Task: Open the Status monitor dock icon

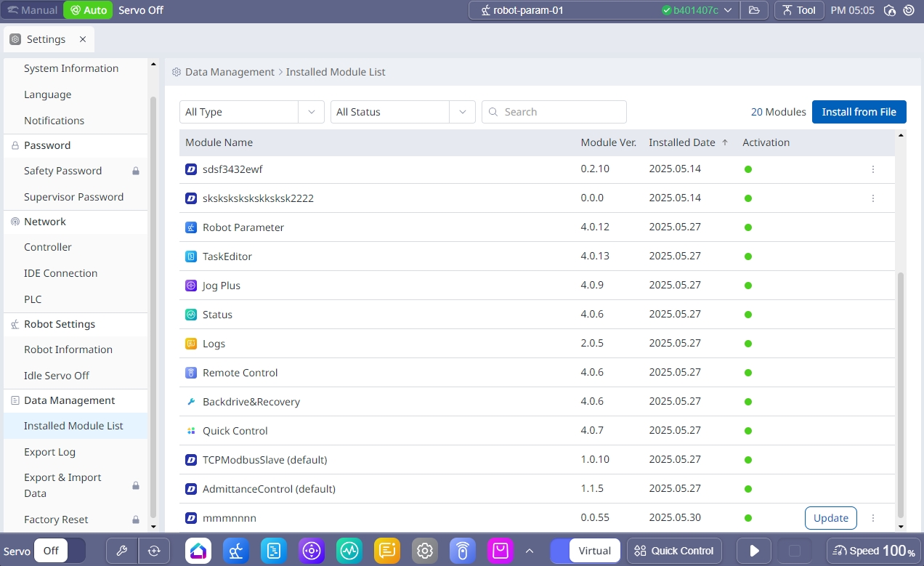Action: tap(349, 551)
